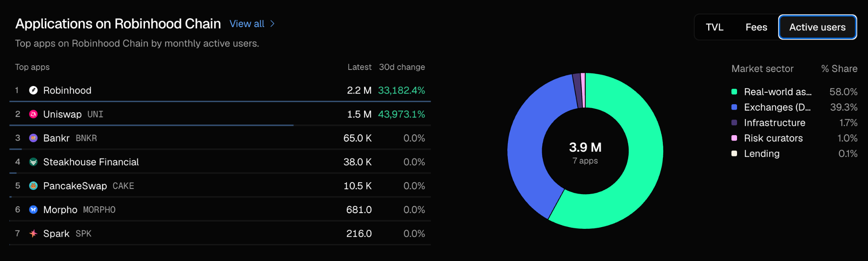Image resolution: width=868 pixels, height=261 pixels.
Task: Click the 10.5 K latest value
Action: [x=358, y=186]
